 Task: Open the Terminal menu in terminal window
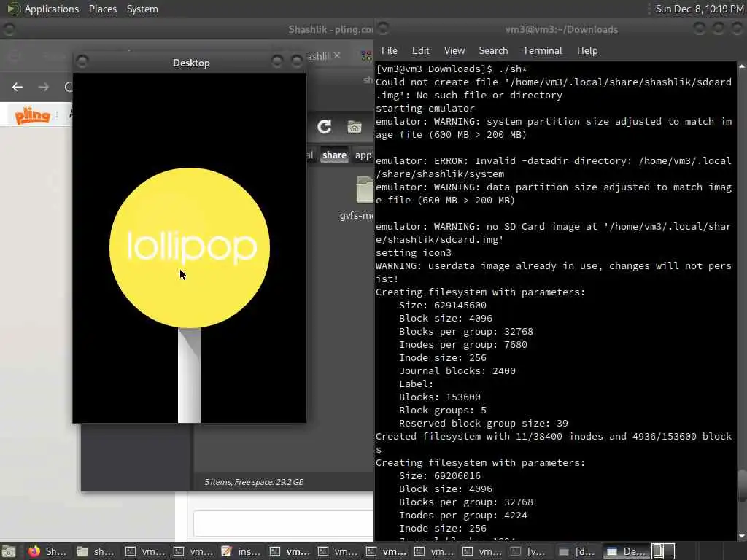click(542, 50)
